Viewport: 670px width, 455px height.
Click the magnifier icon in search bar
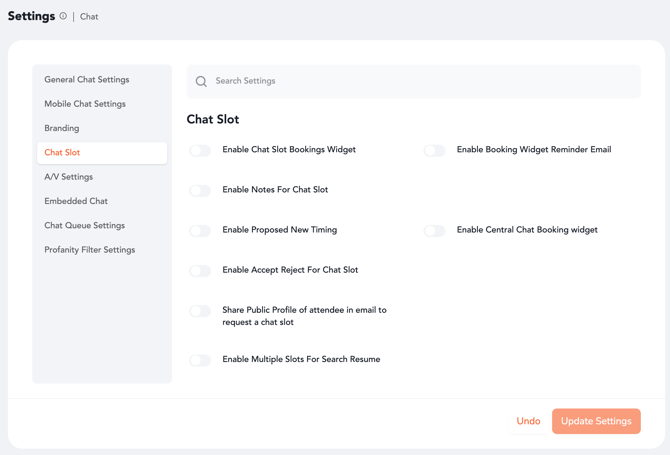point(201,81)
